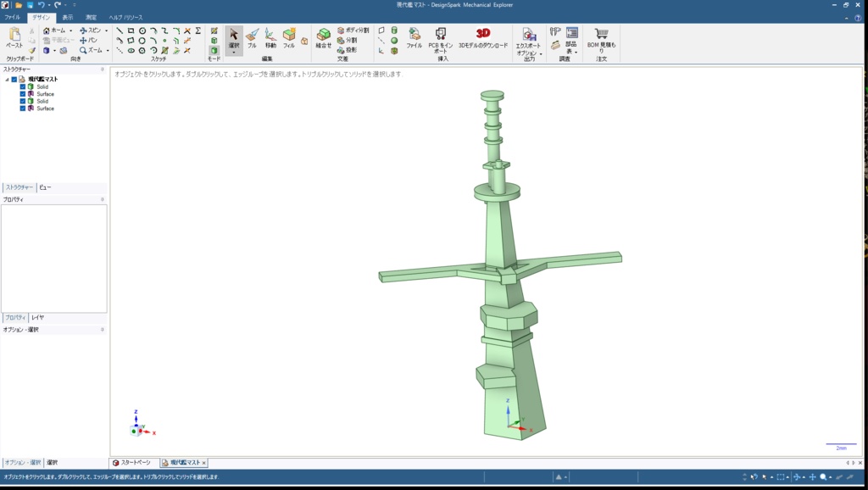The height and width of the screenshot is (490, 868).
Task: Activate the Move (移動) tool
Action: point(270,37)
